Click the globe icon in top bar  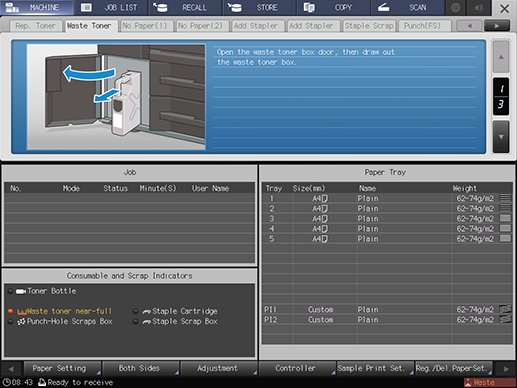(x=455, y=8)
